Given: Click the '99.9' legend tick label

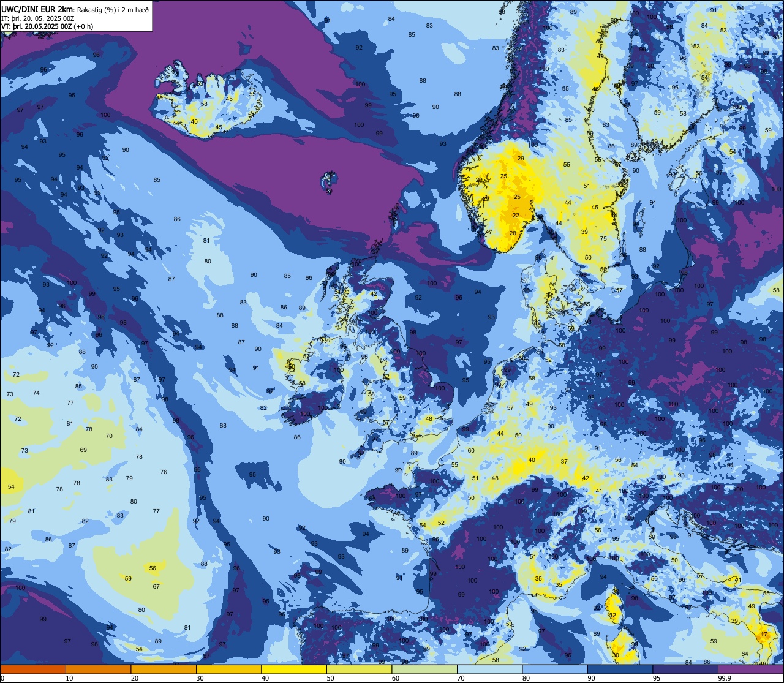Looking at the screenshot, I should (x=725, y=678).
